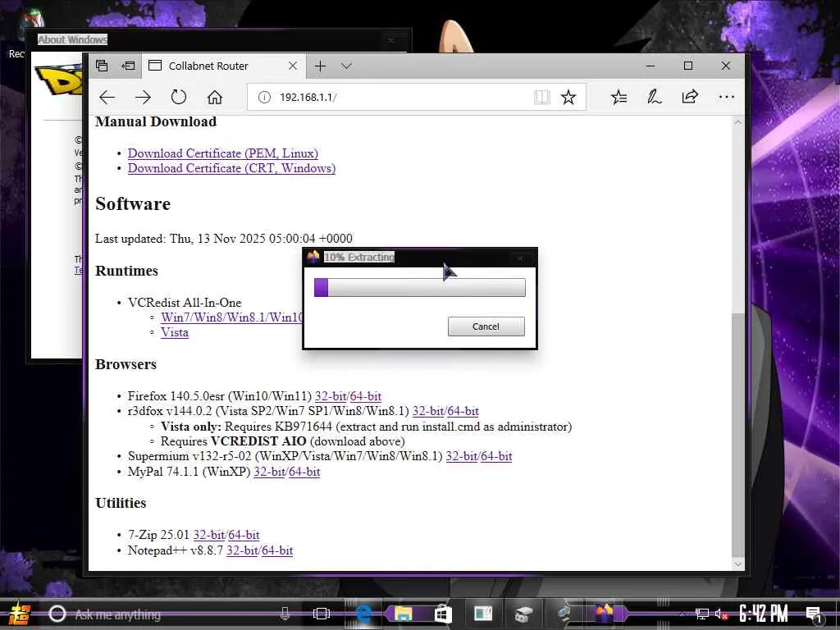Go back to the previous page in Edge
This screenshot has width=840, height=630.
[107, 97]
